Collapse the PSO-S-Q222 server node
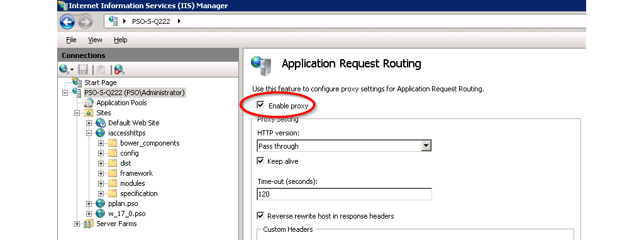This screenshot has width=644, height=240. (x=65, y=93)
